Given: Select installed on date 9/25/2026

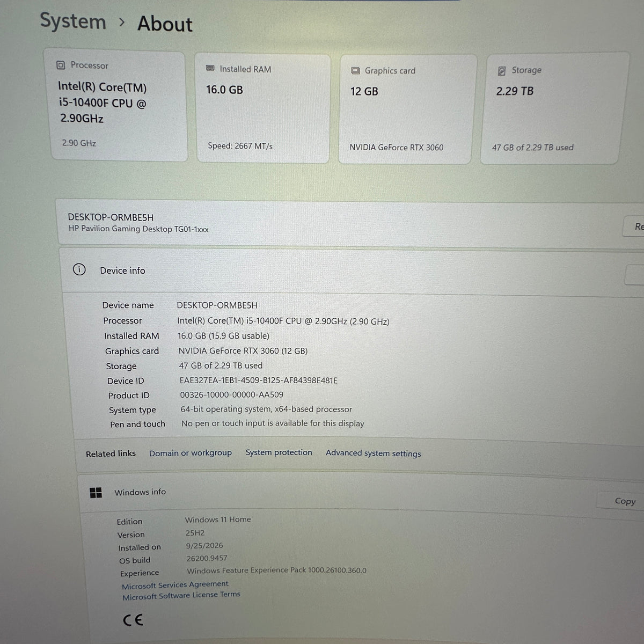Looking at the screenshot, I should pyautogui.click(x=204, y=545).
